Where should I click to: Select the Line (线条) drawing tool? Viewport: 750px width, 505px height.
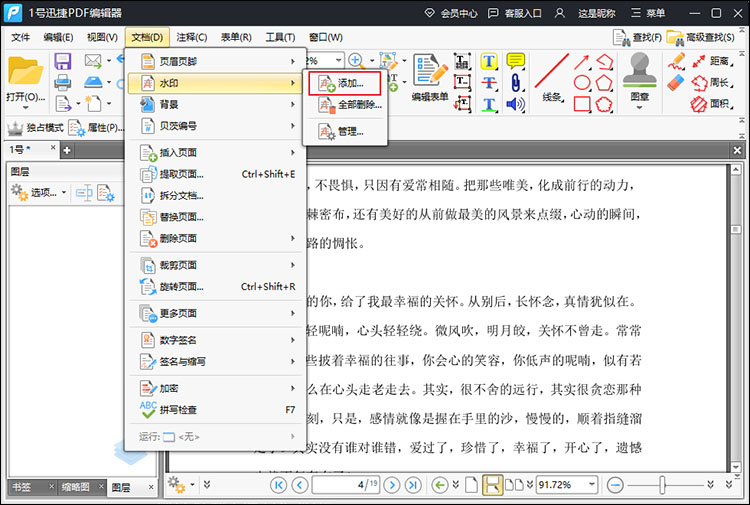coord(551,75)
